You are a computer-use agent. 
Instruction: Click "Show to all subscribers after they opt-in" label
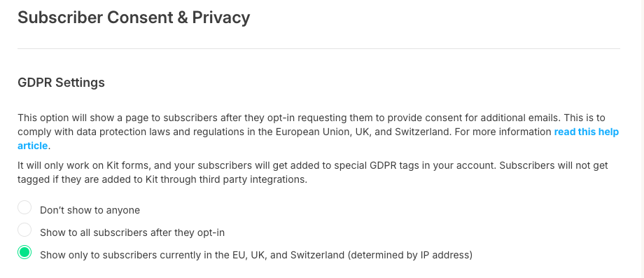pos(132,232)
